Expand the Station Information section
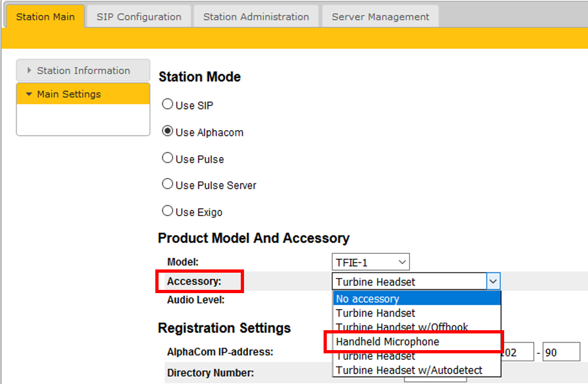The width and height of the screenshot is (588, 384). [x=83, y=70]
